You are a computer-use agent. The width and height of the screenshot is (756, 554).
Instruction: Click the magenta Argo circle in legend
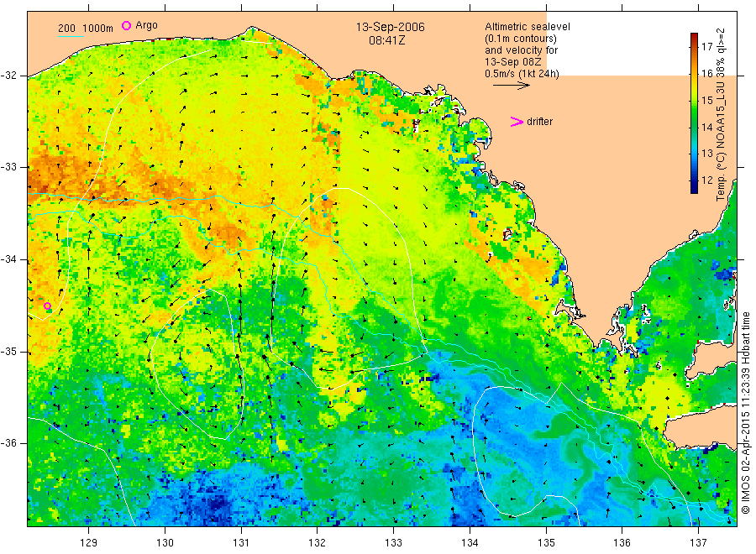(126, 25)
